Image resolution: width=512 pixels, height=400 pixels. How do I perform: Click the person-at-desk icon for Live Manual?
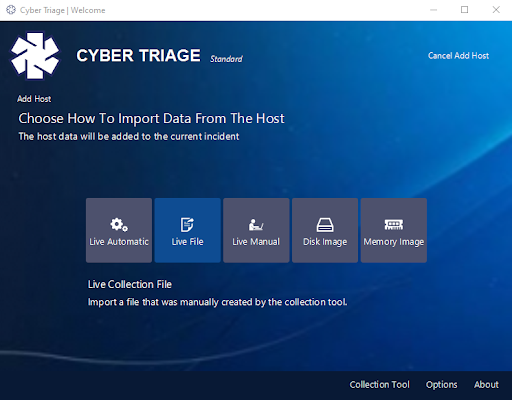(x=256, y=225)
